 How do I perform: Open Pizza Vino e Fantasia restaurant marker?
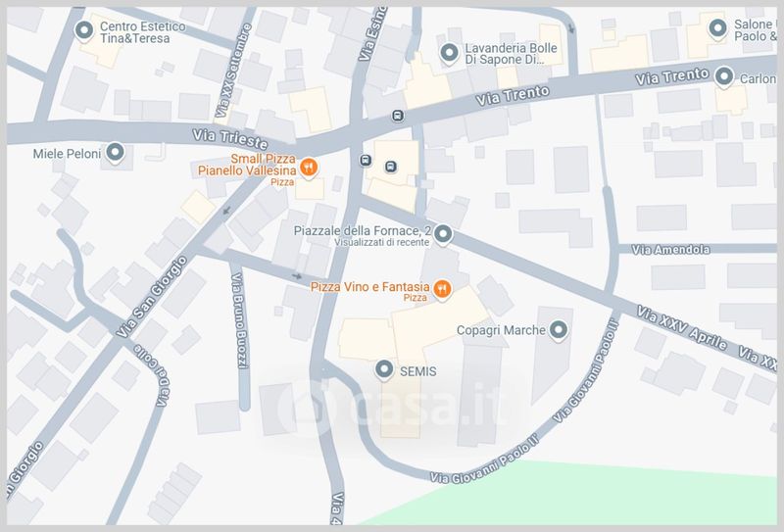442,288
